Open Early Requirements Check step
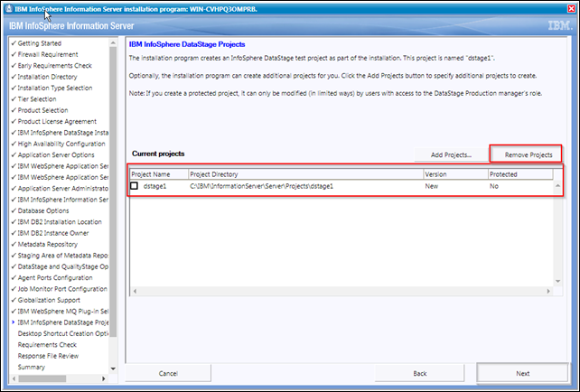 pos(55,65)
